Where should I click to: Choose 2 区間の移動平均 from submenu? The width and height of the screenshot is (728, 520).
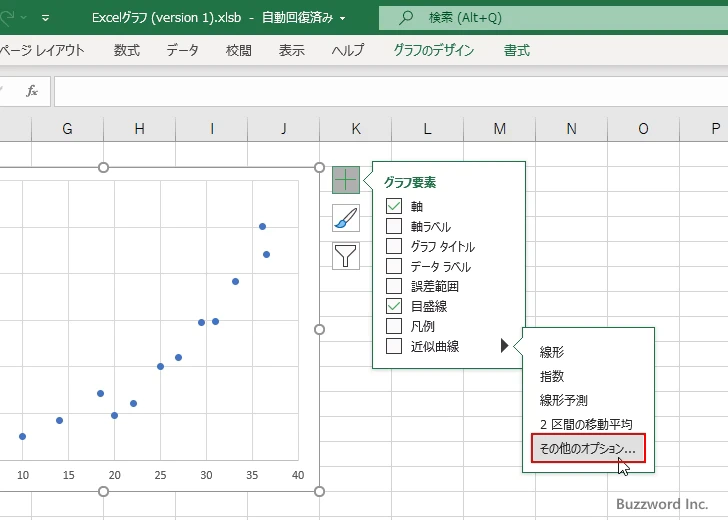pos(585,424)
